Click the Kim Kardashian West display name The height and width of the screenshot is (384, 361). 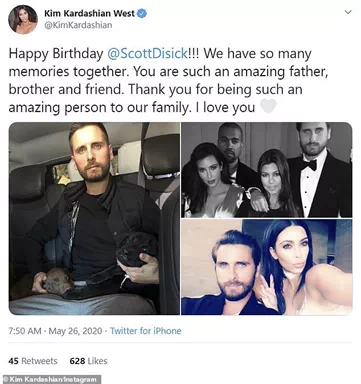(x=90, y=14)
